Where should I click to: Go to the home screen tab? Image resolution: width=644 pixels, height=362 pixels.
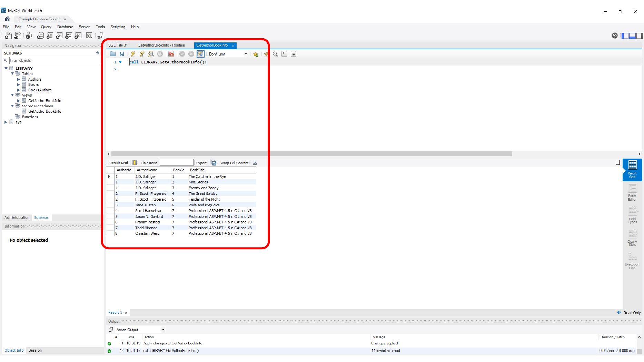[7, 19]
